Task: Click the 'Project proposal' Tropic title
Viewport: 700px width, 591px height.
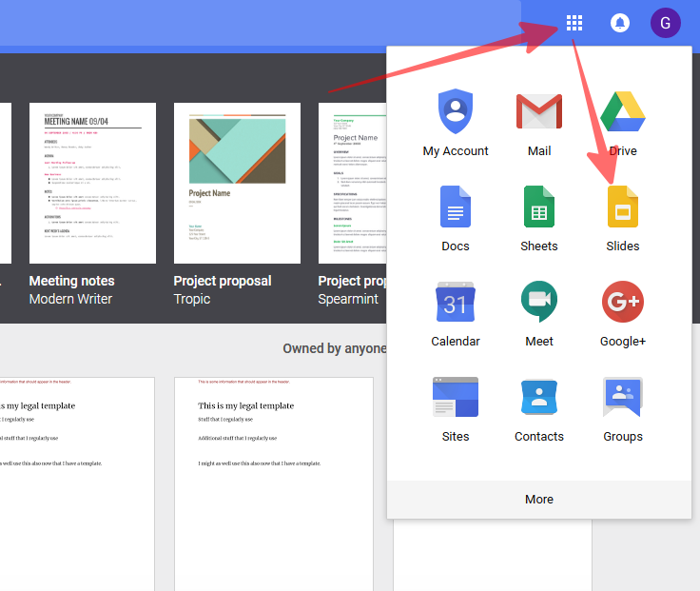Action: click(x=223, y=281)
